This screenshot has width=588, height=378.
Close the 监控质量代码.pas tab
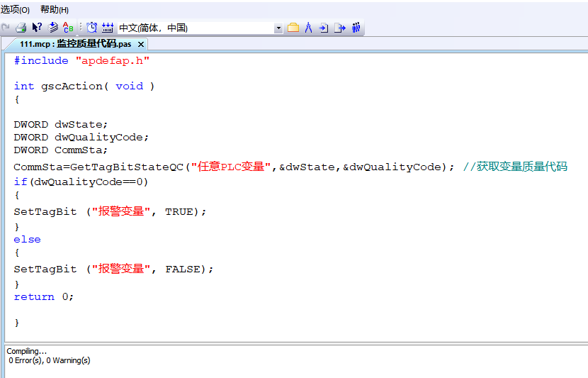(141, 44)
